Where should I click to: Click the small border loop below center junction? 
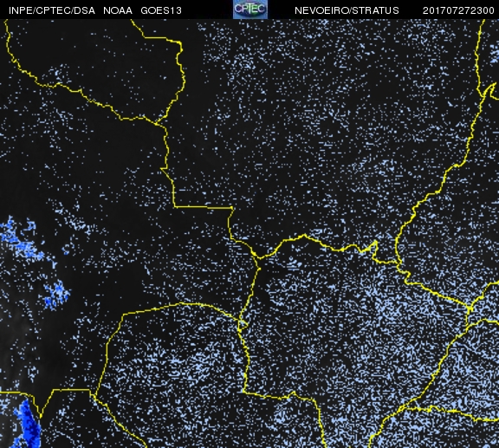243,324
